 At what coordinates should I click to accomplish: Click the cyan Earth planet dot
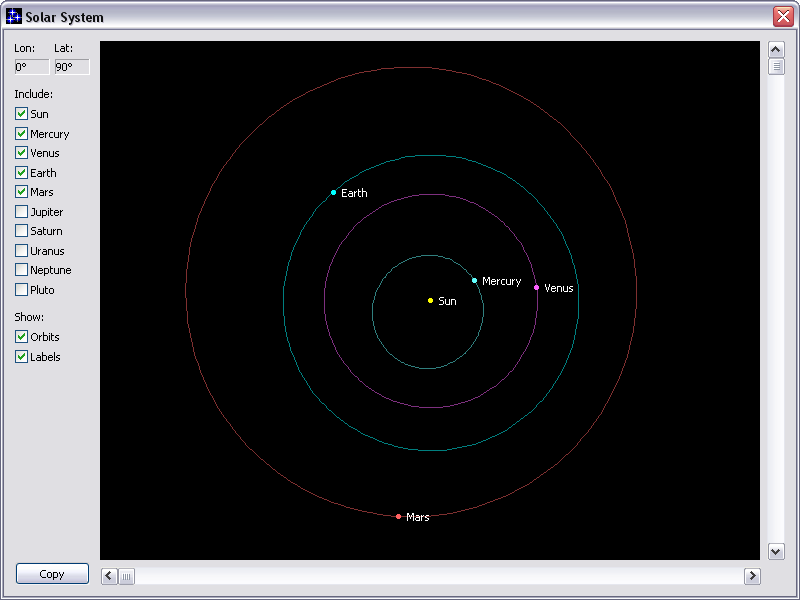333,192
